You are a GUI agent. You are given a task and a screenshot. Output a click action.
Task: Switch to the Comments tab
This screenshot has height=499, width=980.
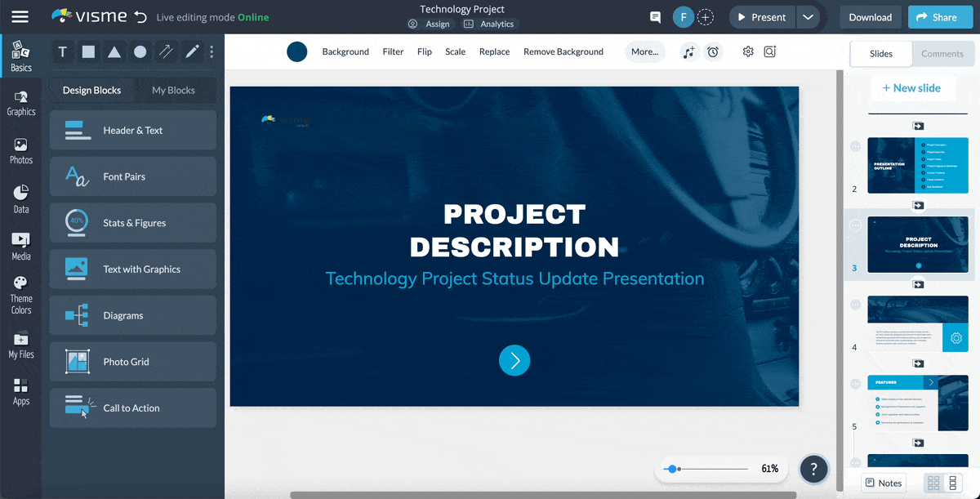click(942, 53)
